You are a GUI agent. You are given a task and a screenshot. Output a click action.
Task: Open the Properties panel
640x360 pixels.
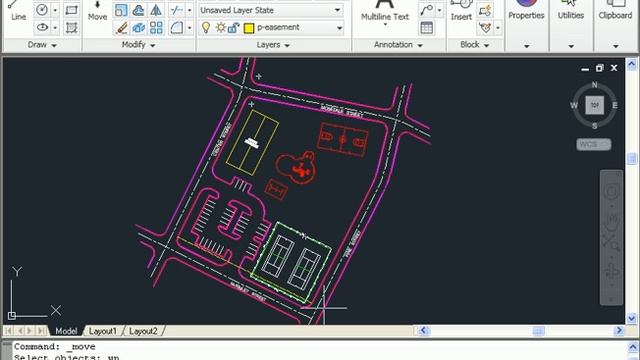point(526,11)
